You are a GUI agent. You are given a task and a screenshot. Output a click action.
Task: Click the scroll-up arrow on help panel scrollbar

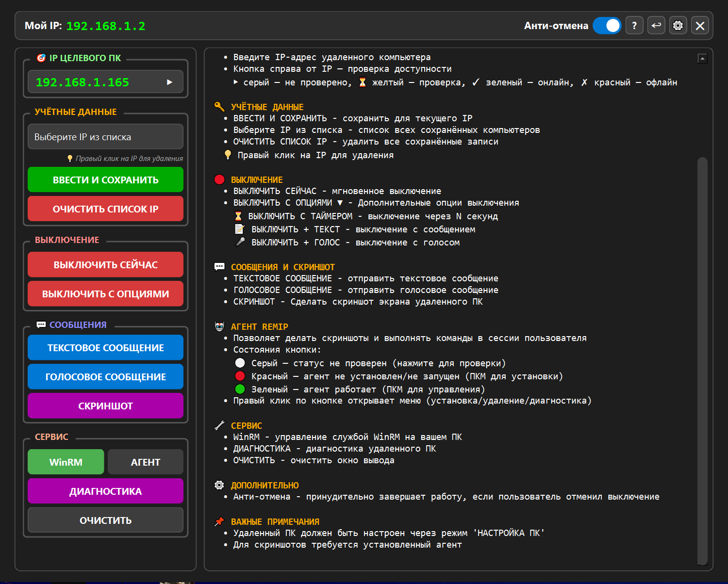702,58
